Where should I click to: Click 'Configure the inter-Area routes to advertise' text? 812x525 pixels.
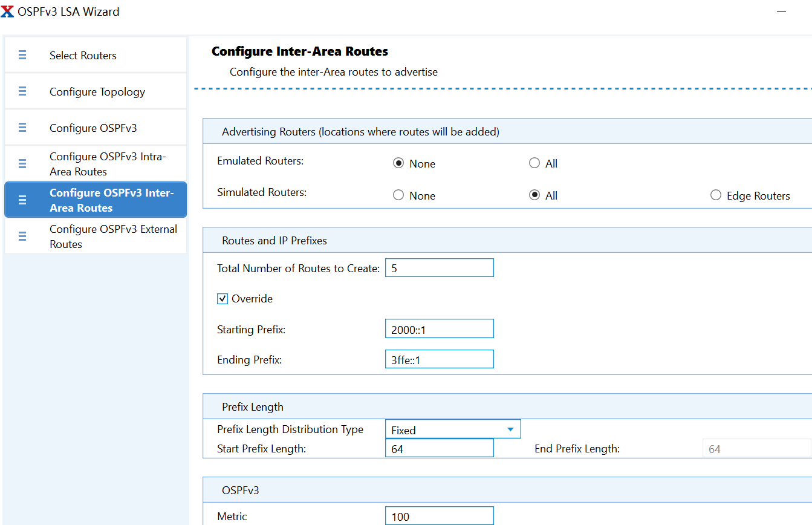click(x=334, y=72)
